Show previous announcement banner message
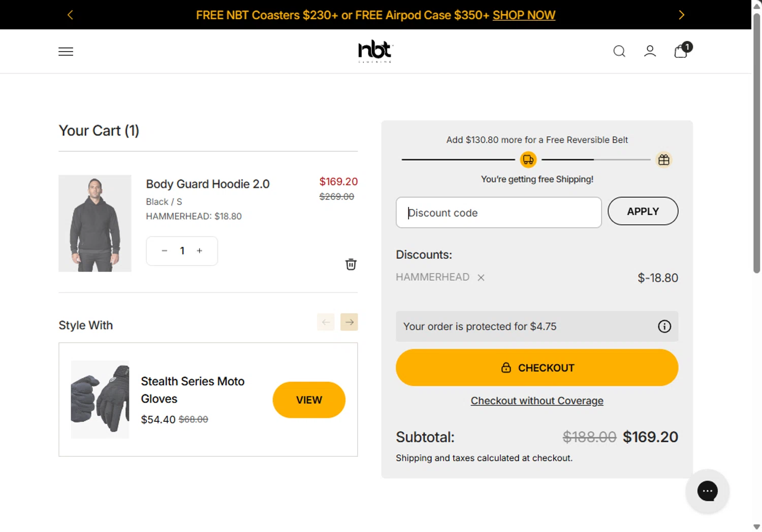Viewport: 762px width, 532px height. point(70,15)
